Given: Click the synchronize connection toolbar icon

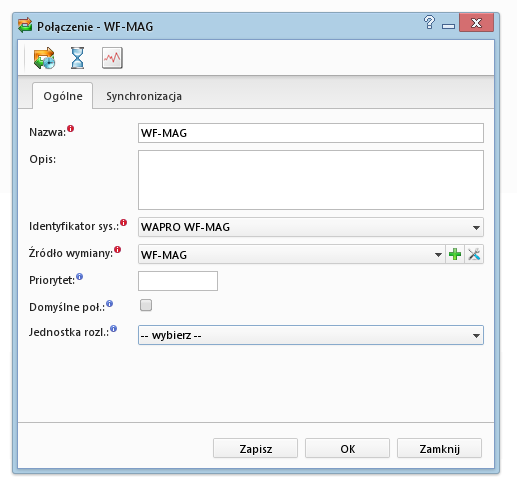Looking at the screenshot, I should pos(44,58).
